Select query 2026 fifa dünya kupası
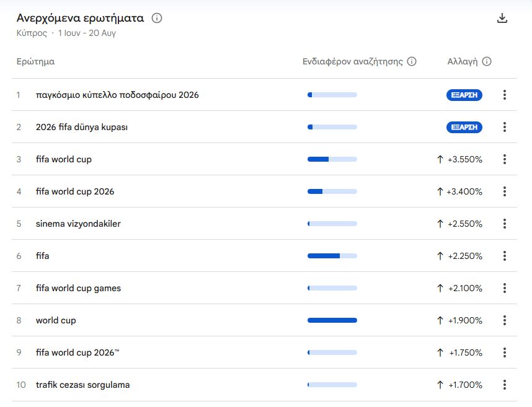 pyautogui.click(x=82, y=127)
